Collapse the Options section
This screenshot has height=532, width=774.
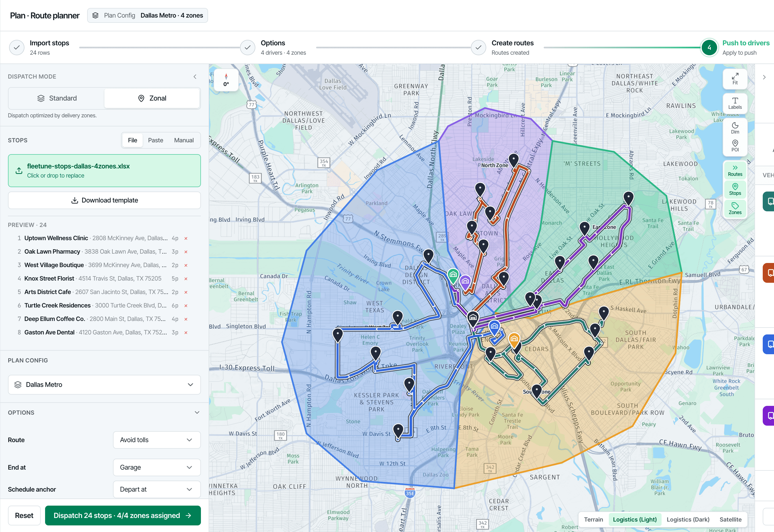pos(197,413)
